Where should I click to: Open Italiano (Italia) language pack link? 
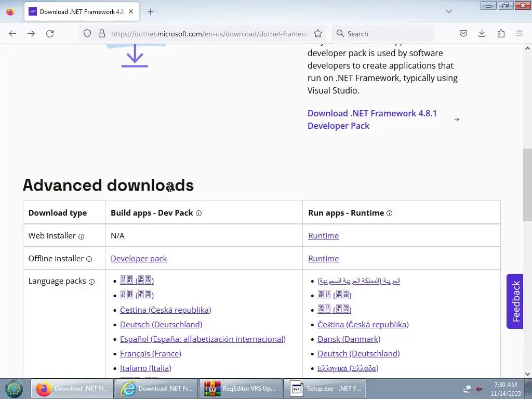point(145,368)
